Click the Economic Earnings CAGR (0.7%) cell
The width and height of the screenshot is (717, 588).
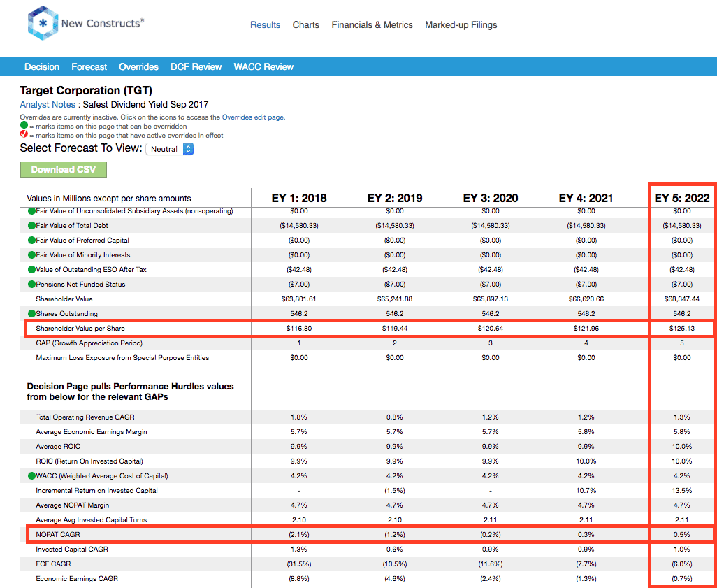[682, 578]
